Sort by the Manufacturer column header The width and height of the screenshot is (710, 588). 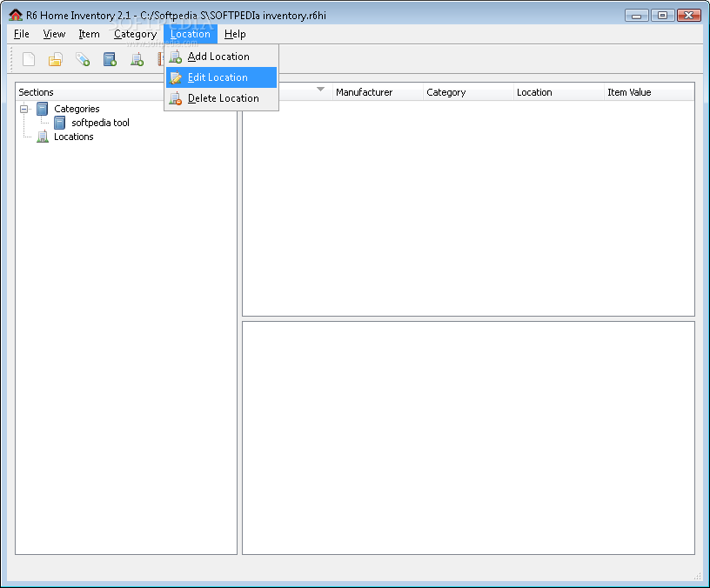[378, 92]
